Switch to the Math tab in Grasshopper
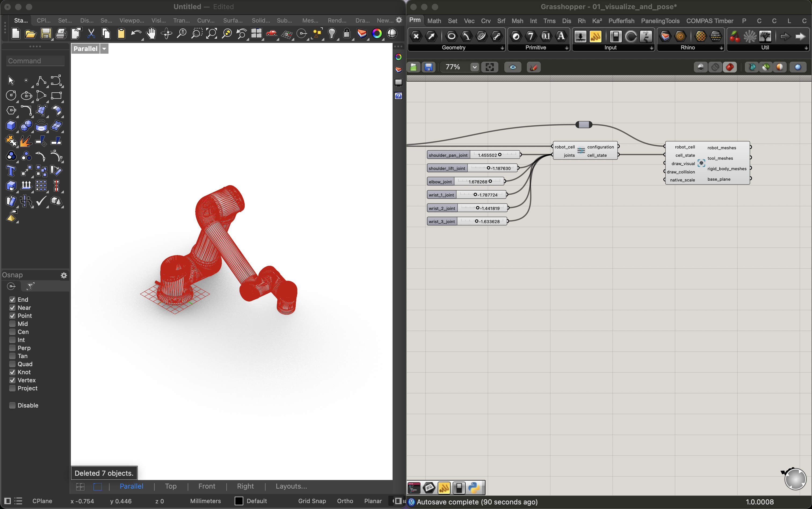 click(434, 21)
